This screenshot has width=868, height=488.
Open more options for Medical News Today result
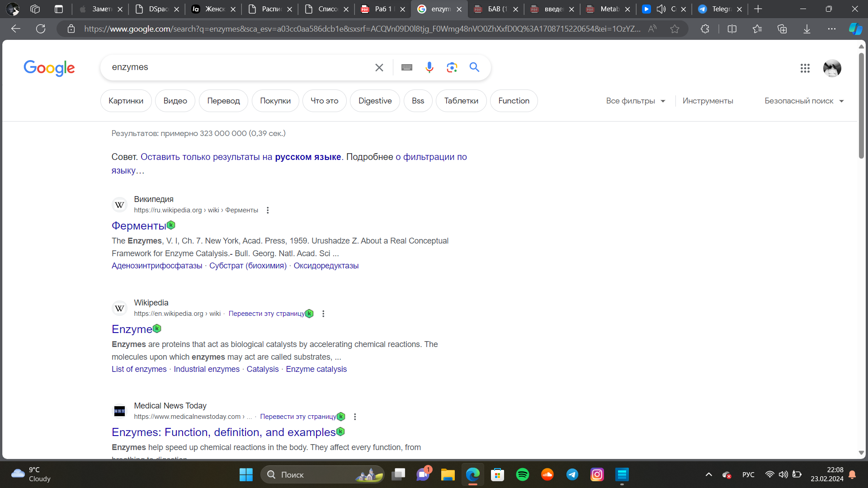355,417
